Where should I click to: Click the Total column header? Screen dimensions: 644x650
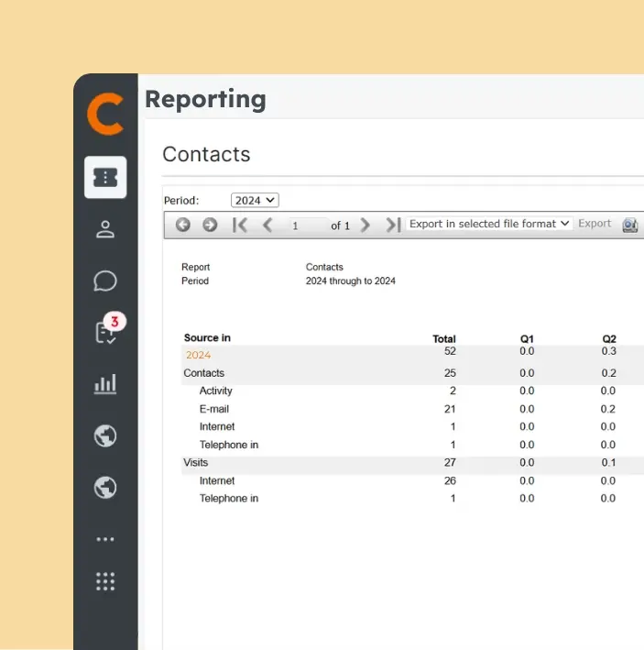coord(444,339)
